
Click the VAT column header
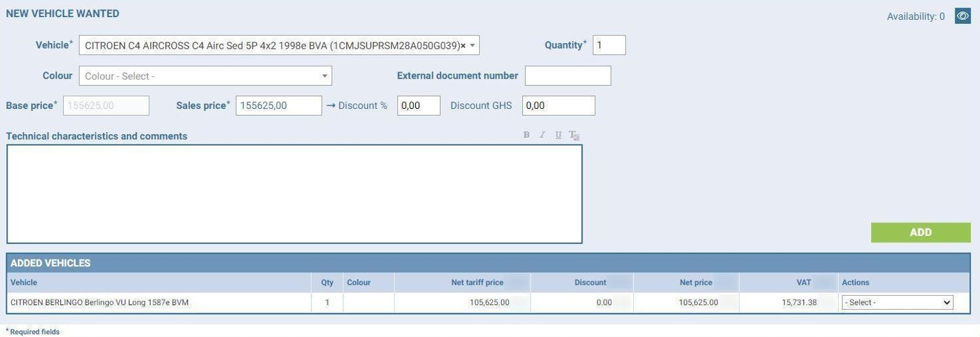coord(804,282)
